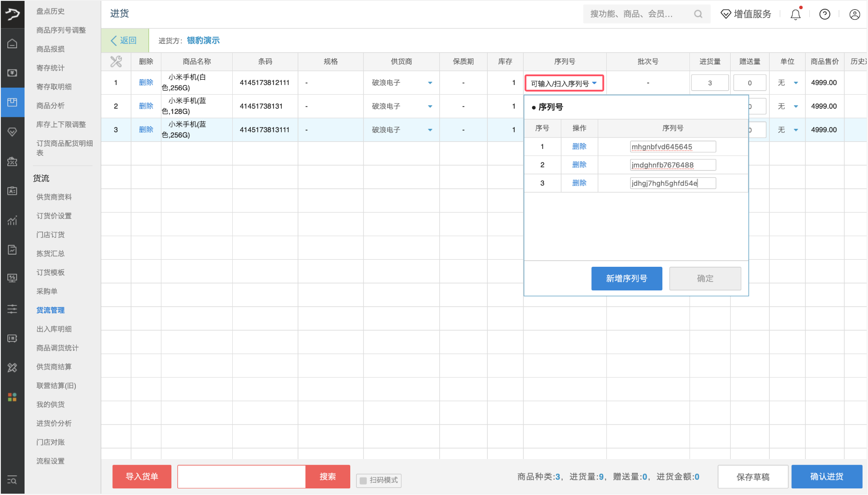Open the user account profile icon
868x495 pixels.
pyautogui.click(x=854, y=14)
